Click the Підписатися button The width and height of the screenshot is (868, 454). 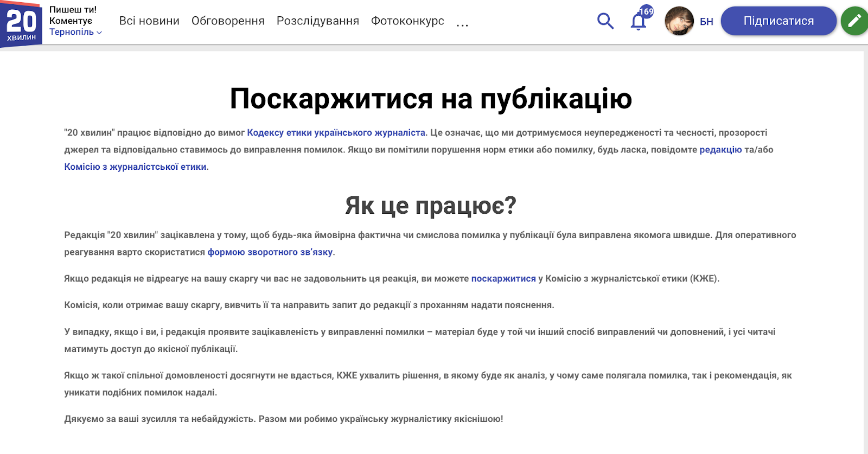click(x=778, y=21)
